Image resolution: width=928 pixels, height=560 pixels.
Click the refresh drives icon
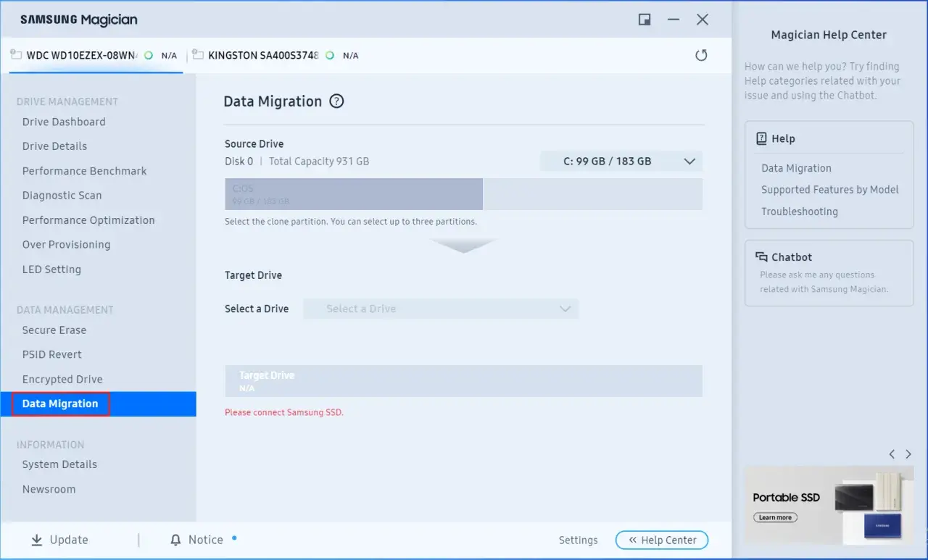(x=701, y=56)
